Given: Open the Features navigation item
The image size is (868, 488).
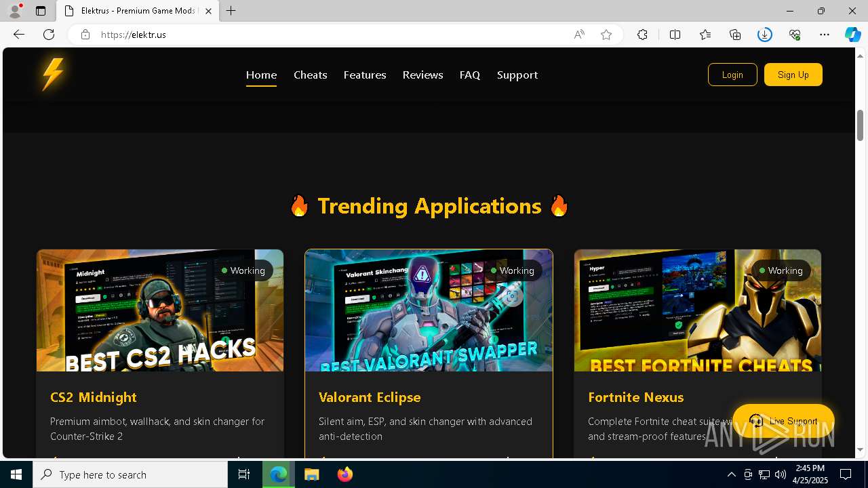Looking at the screenshot, I should 365,75.
